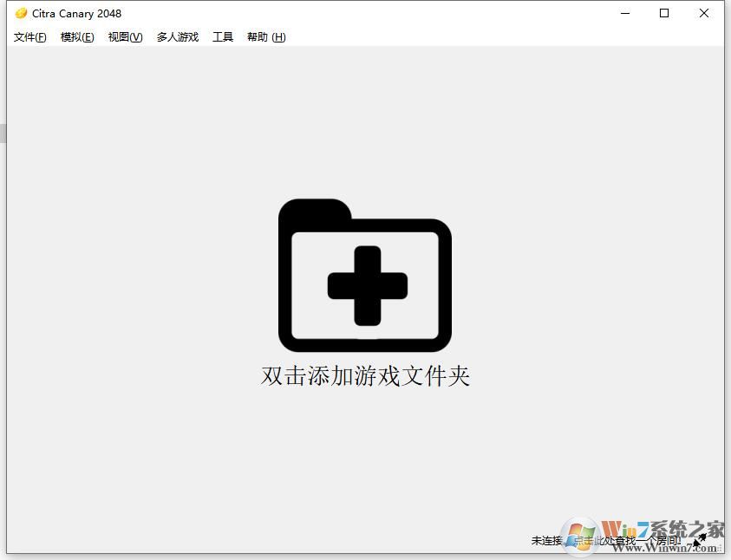The height and width of the screenshot is (560, 731).
Task: Open the 工具 menu
Action: tap(223, 37)
